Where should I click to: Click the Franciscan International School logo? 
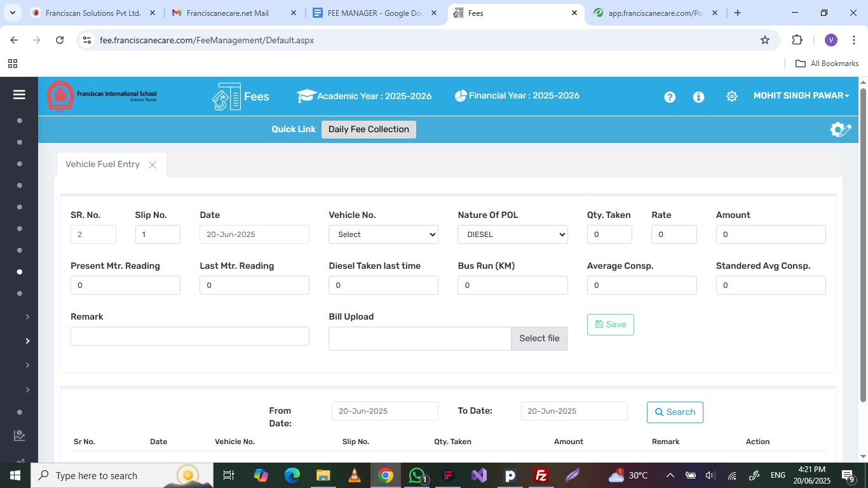[102, 97]
